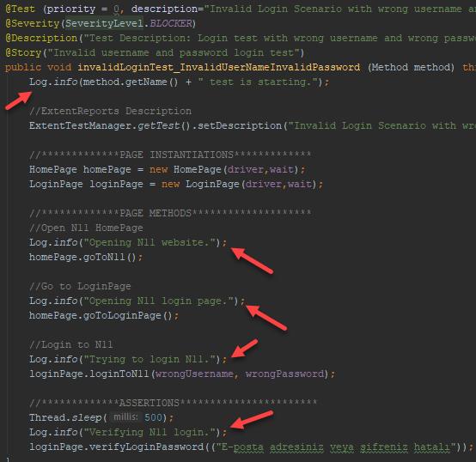This screenshot has height=462, width=476.
Task: Click the invalidLoginTest_InvalidUserNameInvalidPassword method name
Action: coord(218,67)
